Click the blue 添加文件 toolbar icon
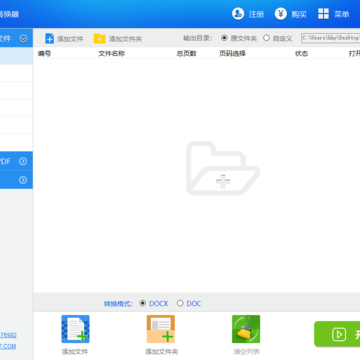Viewport: 360px width, 360px height. pyautogui.click(x=49, y=39)
